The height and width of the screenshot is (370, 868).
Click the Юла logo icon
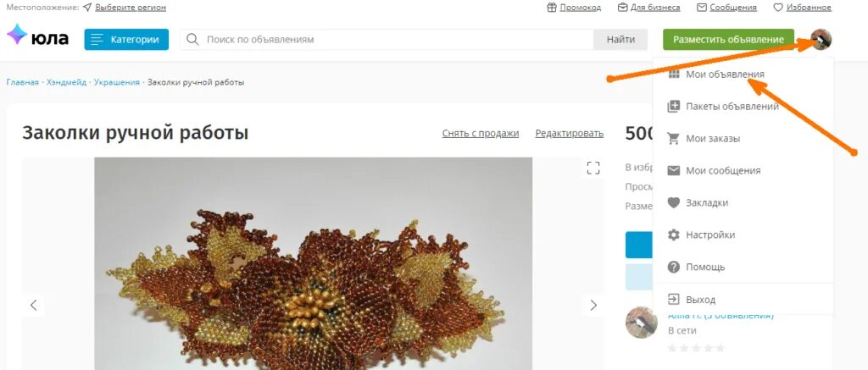tap(17, 34)
